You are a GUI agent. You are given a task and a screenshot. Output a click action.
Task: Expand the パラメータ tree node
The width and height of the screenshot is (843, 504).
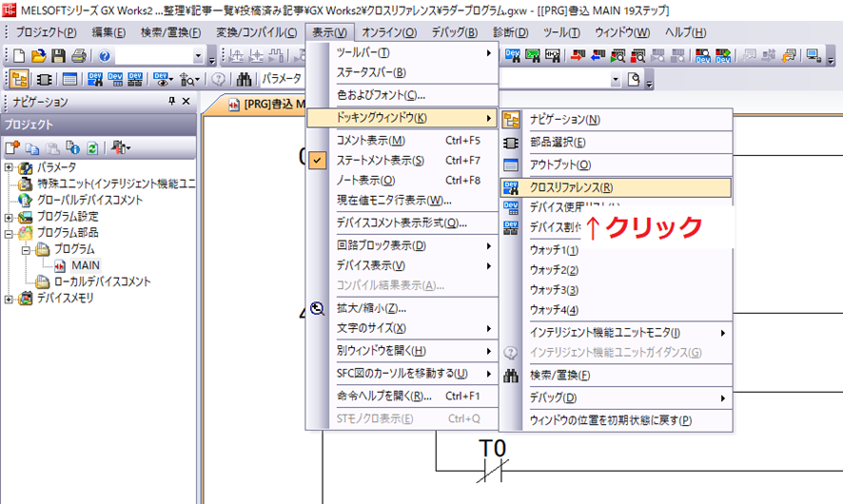[x=9, y=167]
